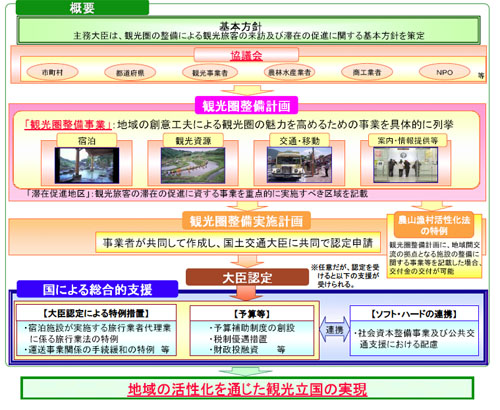
Task: Click the 農林水産業者 oval
Action: point(289,72)
